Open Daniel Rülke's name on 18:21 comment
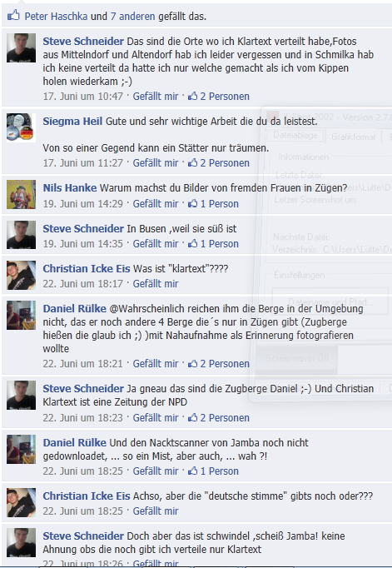The image size is (392, 568). 75,309
